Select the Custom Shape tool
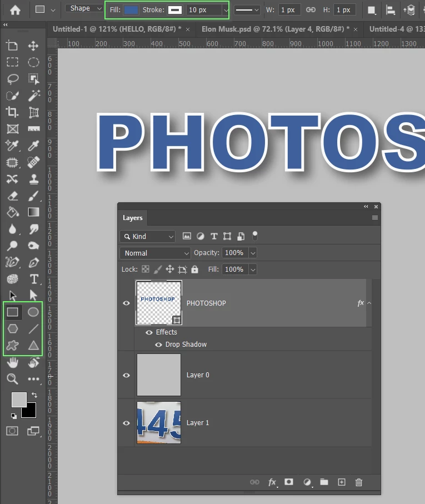The height and width of the screenshot is (504, 425). coord(12,346)
